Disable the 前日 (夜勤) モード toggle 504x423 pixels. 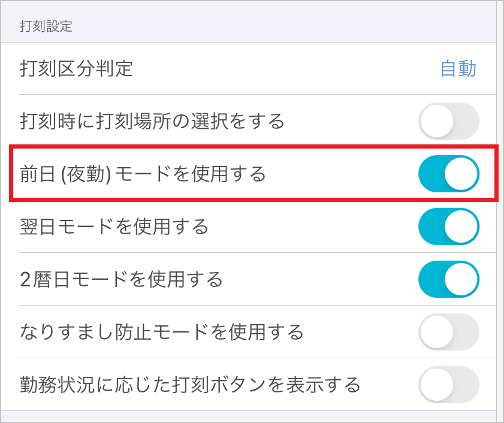coord(449,174)
